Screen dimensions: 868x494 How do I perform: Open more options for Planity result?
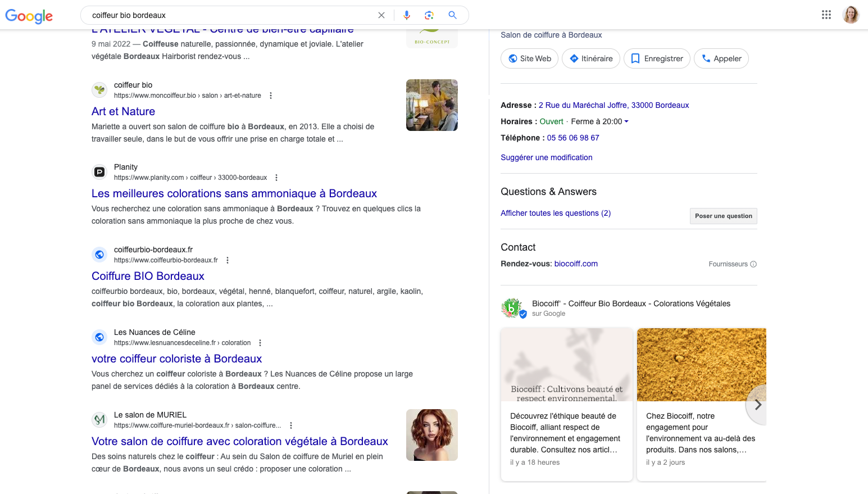click(x=276, y=178)
